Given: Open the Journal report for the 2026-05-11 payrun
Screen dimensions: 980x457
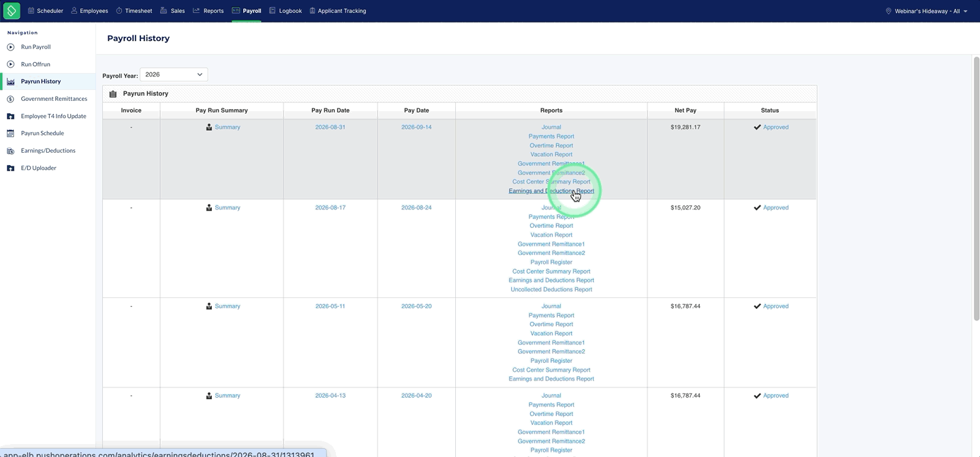Looking at the screenshot, I should pyautogui.click(x=551, y=306).
